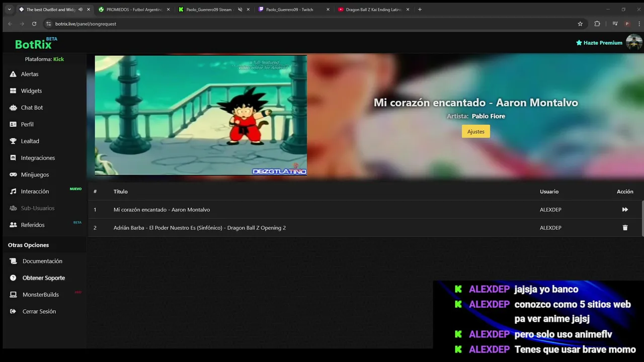
Task: Click chat message 'pero solo uso animeflv'
Action: point(563,334)
